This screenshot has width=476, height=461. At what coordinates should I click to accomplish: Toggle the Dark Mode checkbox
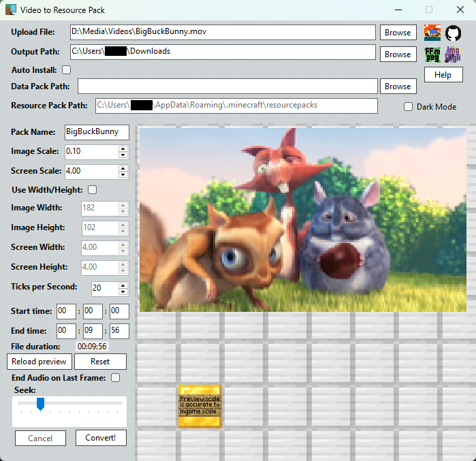pos(409,106)
